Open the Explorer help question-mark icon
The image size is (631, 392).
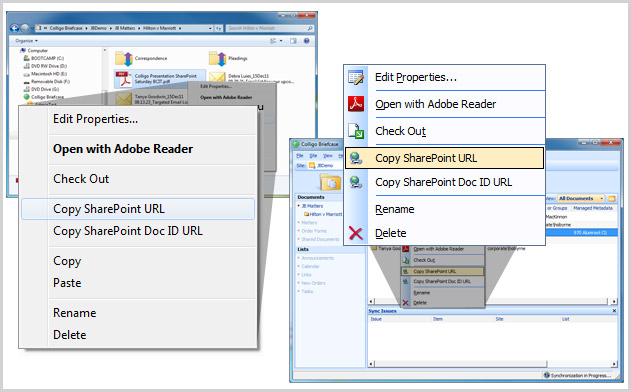(307, 41)
